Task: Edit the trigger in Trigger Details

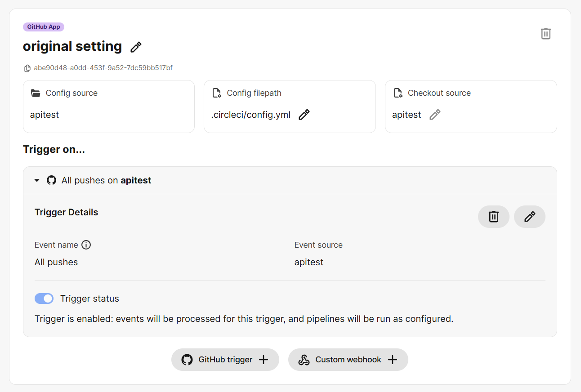Action: (x=530, y=217)
